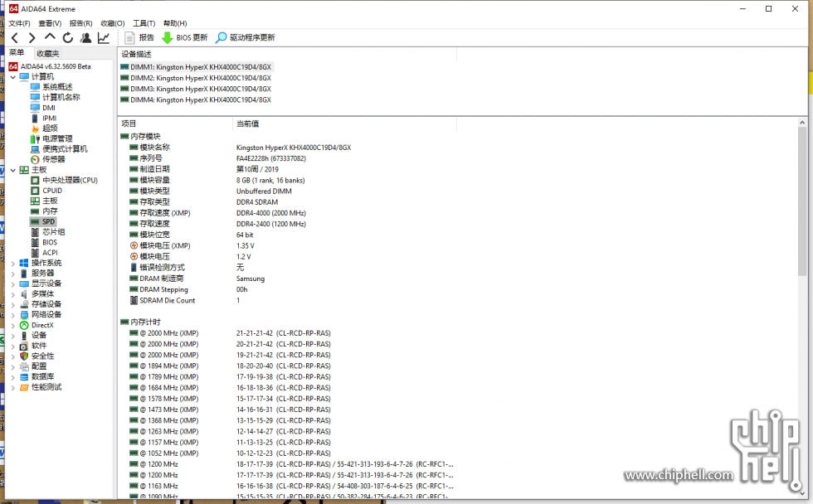Switch to the 菜单 tab
The height and width of the screenshot is (504, 813).
[17, 53]
